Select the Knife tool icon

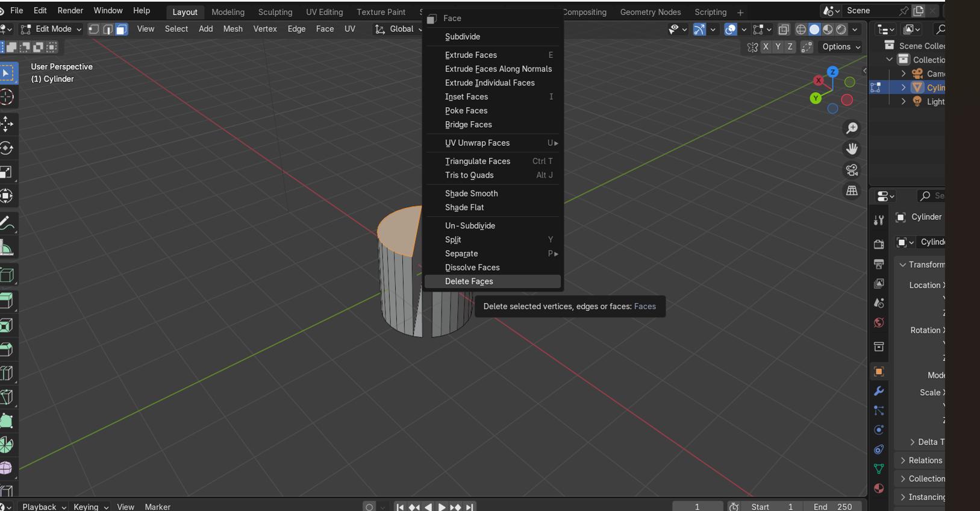(x=7, y=397)
